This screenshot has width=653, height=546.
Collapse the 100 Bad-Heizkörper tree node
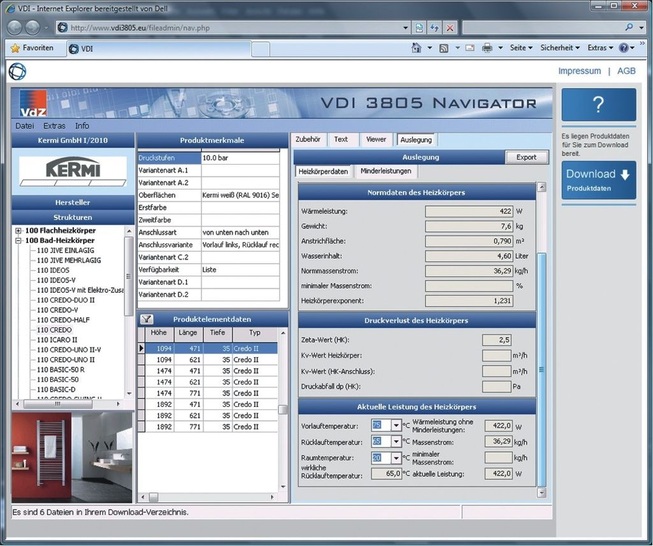click(18, 240)
